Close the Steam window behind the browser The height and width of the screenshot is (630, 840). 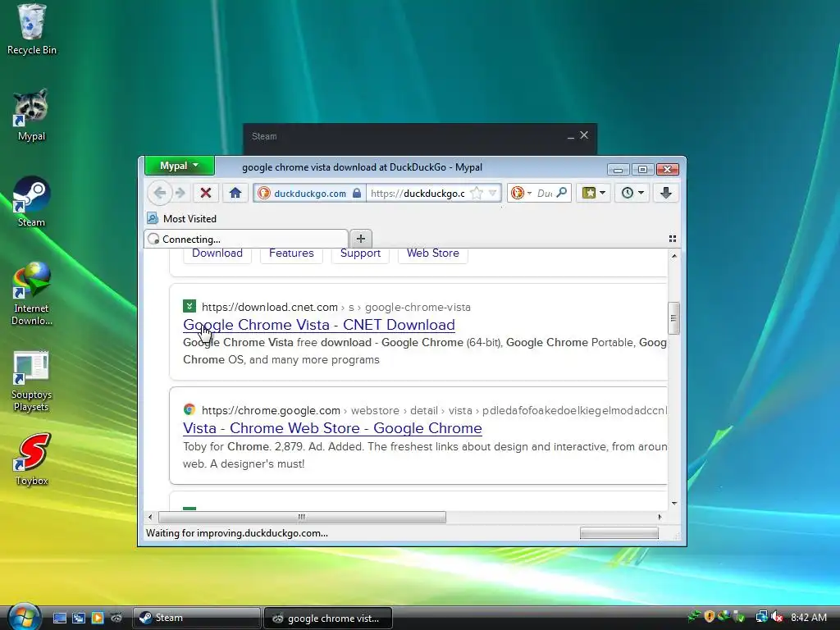[x=584, y=135]
